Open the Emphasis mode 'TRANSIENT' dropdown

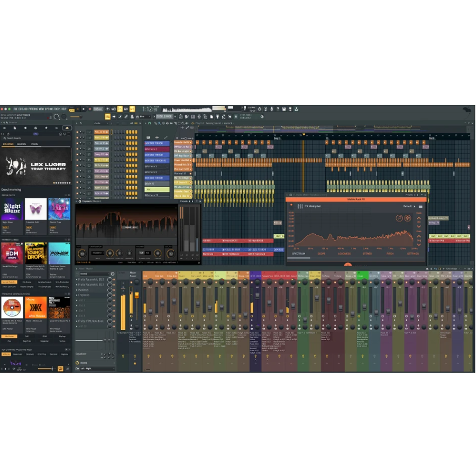pos(98,253)
